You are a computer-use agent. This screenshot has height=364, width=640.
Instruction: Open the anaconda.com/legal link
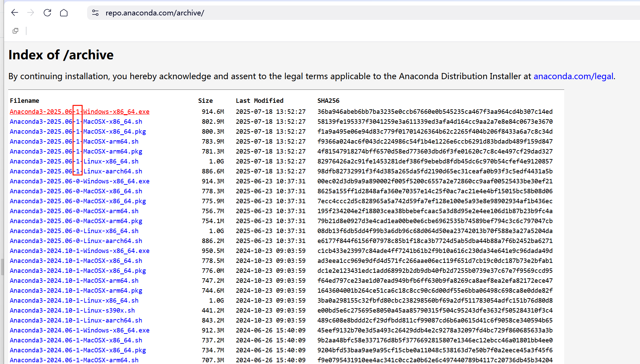573,76
